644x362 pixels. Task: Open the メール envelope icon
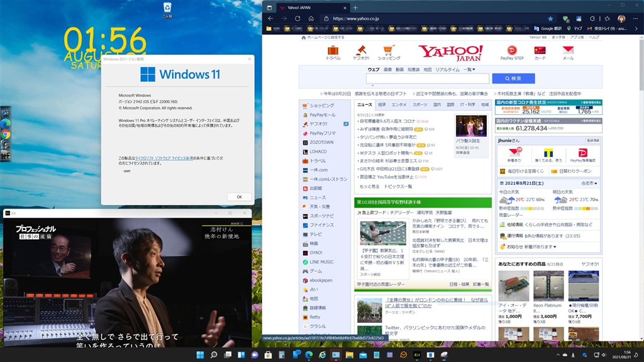pos(568,50)
